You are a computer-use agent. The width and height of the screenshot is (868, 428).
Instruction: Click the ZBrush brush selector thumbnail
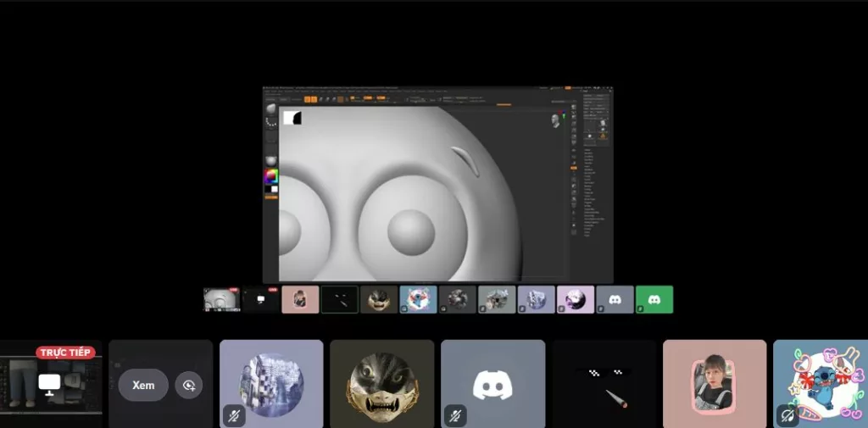click(271, 108)
